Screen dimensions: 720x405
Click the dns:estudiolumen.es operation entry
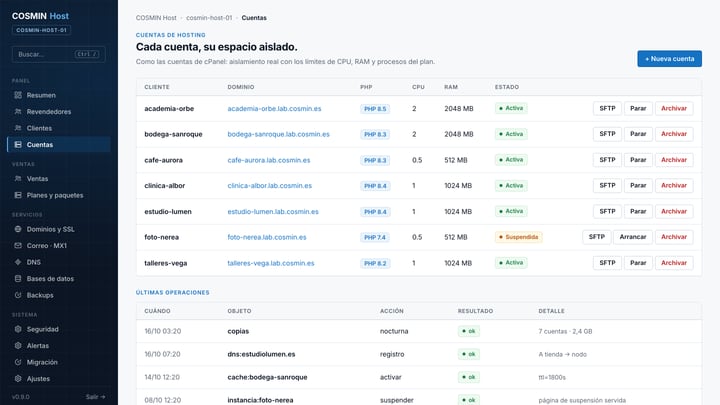(x=261, y=354)
